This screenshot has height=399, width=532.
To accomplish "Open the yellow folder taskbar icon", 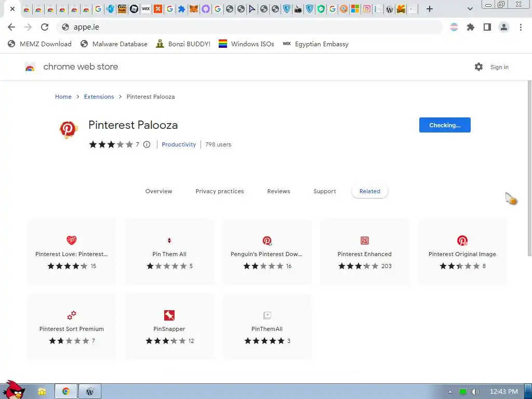I will point(42,392).
